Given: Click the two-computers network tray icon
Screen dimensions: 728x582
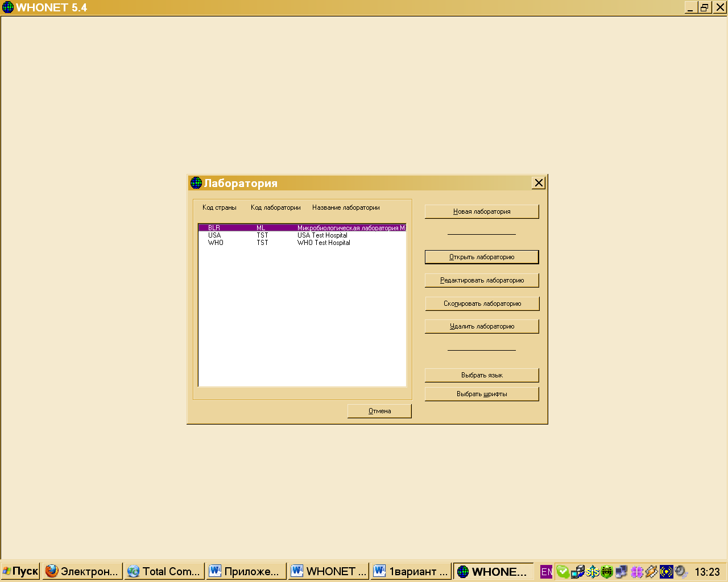Looking at the screenshot, I should coord(622,572).
